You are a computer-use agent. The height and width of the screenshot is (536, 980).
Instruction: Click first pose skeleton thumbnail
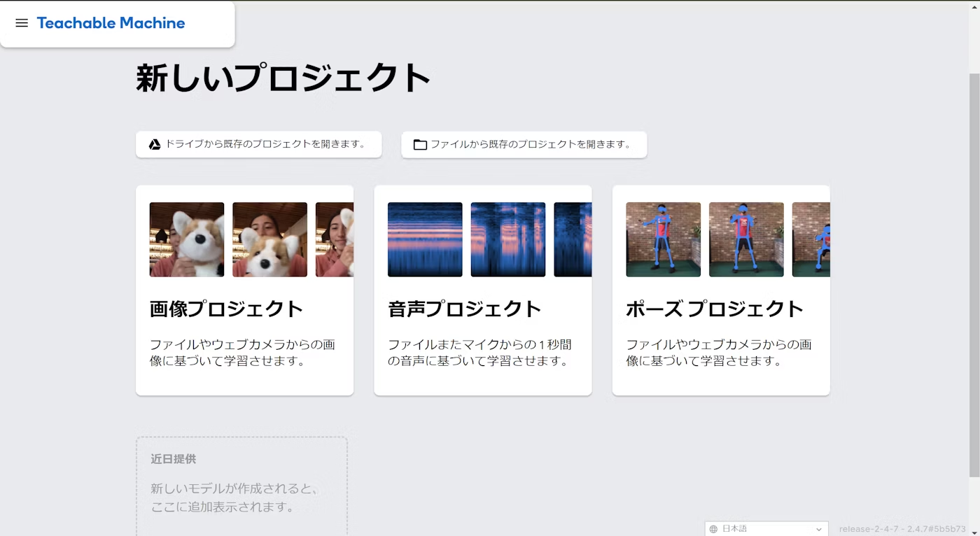point(663,239)
